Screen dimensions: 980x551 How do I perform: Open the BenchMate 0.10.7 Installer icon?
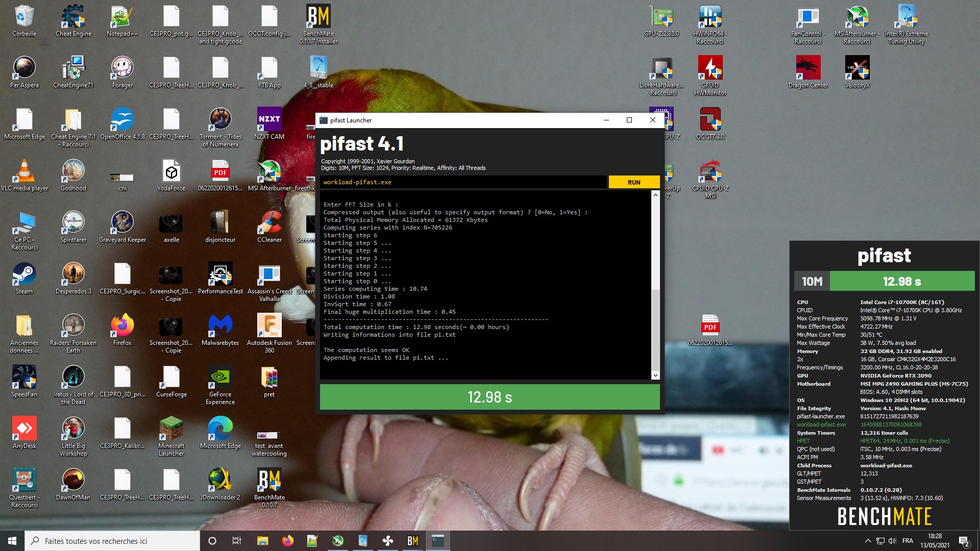point(318,24)
